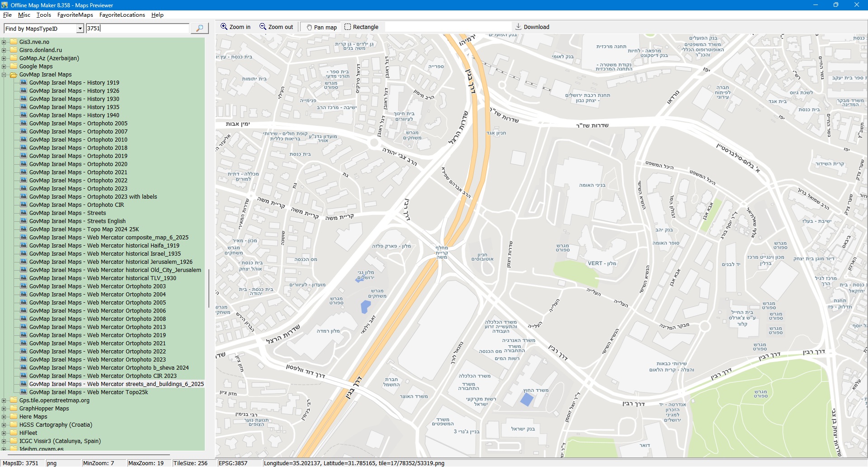This screenshot has width=868, height=467.
Task: Select Web Mercator Topo25k entry
Action: [89, 392]
